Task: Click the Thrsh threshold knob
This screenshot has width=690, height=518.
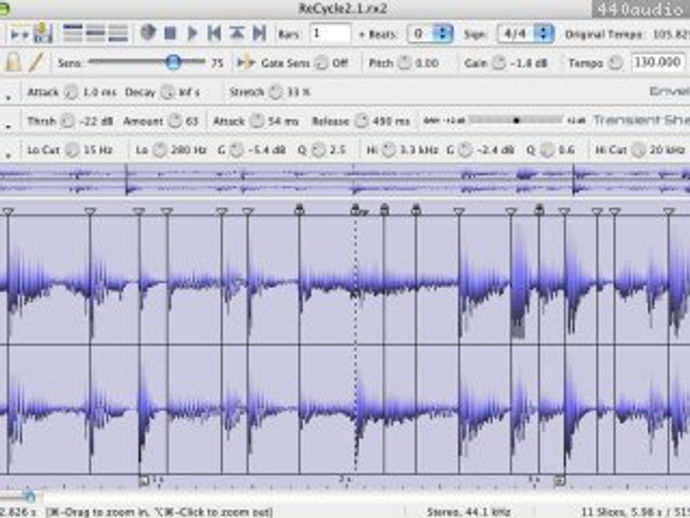Action: (67, 121)
